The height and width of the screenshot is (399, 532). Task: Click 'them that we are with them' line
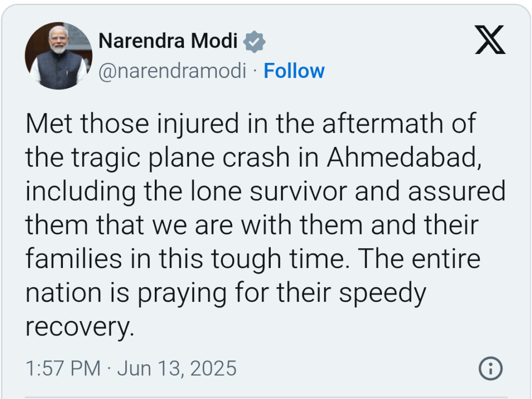(194, 225)
